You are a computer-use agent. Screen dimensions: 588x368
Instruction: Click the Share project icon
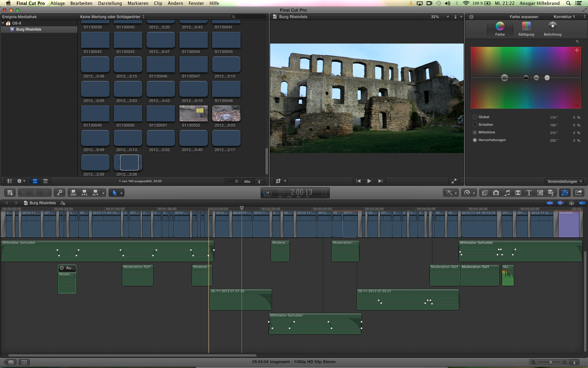579,193
